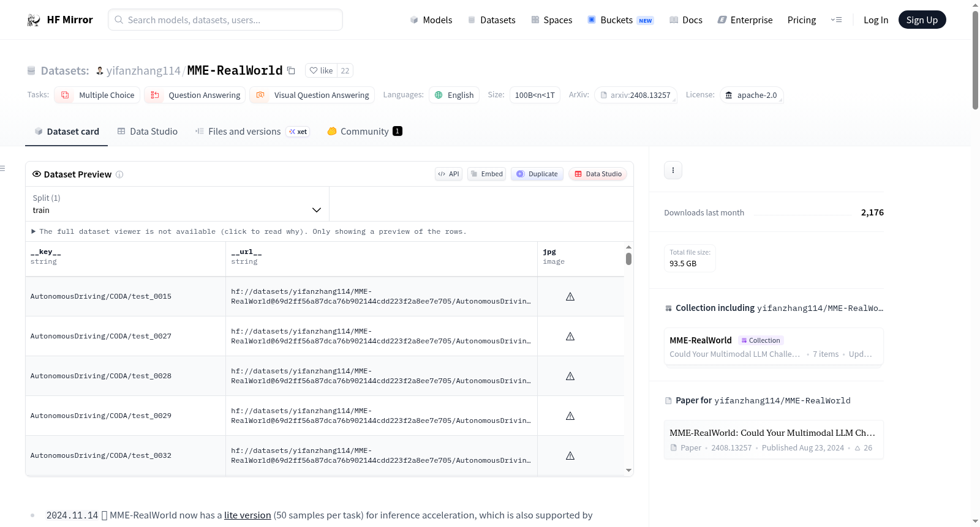Screen dimensions: 980x527
Task: Click the warning icon in test_0015 row
Action: coord(570,297)
